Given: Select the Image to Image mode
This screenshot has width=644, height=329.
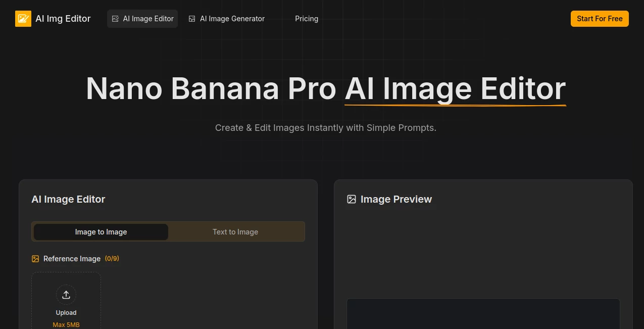Looking at the screenshot, I should coord(101,231).
